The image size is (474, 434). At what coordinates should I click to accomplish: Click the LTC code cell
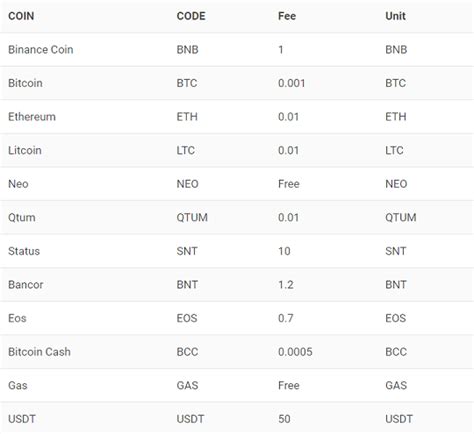click(x=186, y=150)
